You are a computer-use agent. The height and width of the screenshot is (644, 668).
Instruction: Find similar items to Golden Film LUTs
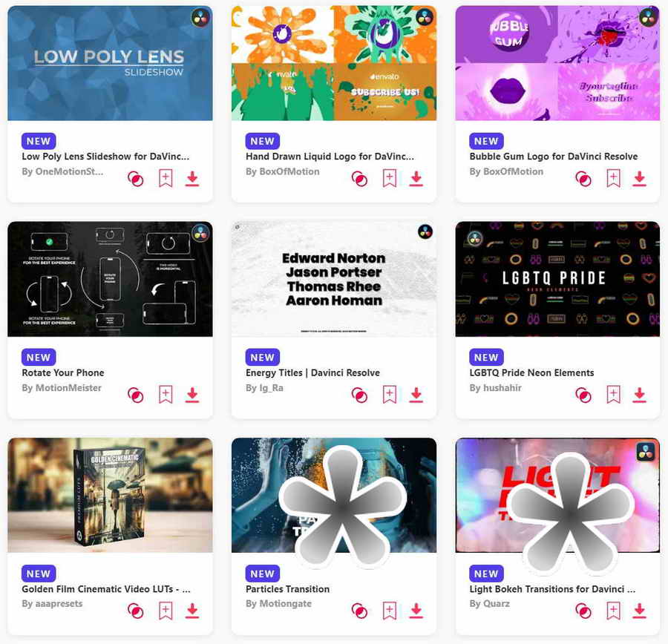(136, 611)
